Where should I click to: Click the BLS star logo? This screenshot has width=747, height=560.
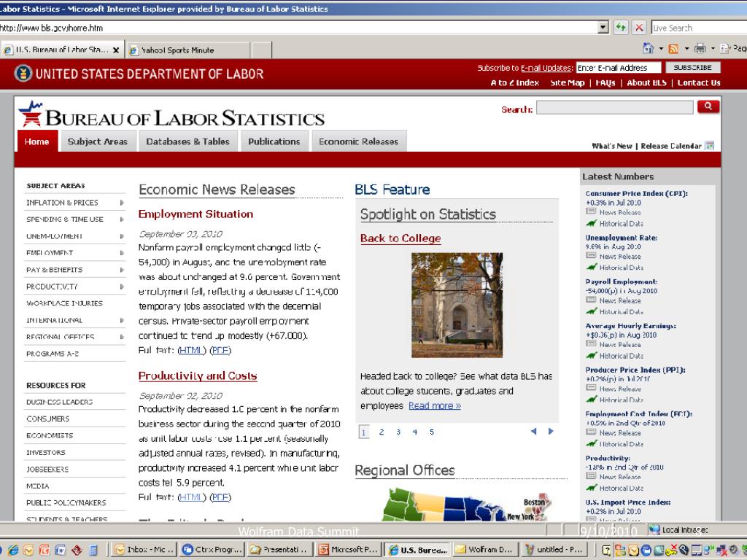point(31,113)
